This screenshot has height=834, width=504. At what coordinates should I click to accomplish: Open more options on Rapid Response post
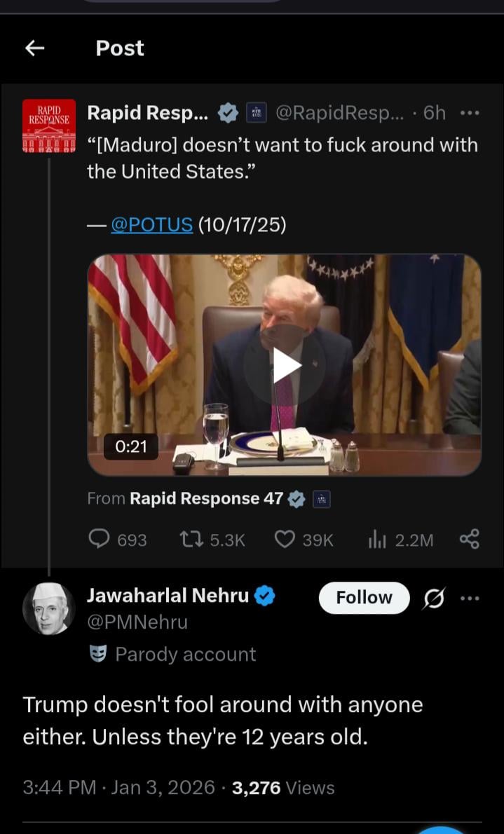(469, 113)
